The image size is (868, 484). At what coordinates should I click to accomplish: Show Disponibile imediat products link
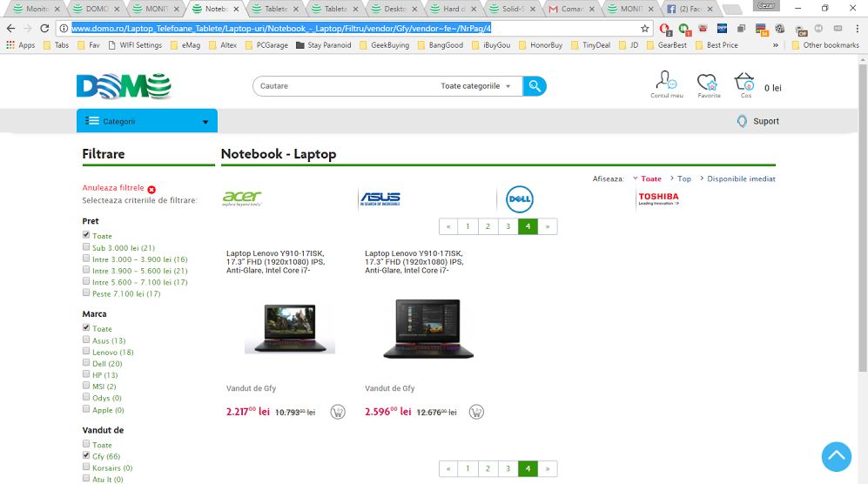click(741, 178)
